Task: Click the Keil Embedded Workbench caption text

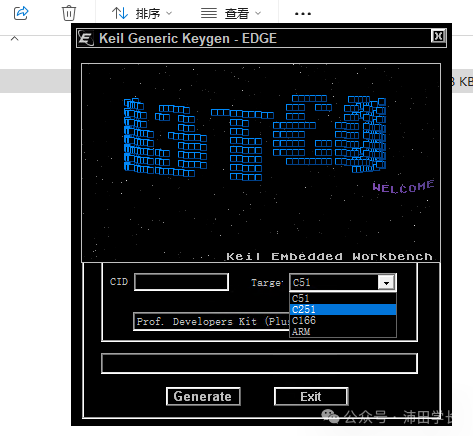Action: [x=329, y=256]
